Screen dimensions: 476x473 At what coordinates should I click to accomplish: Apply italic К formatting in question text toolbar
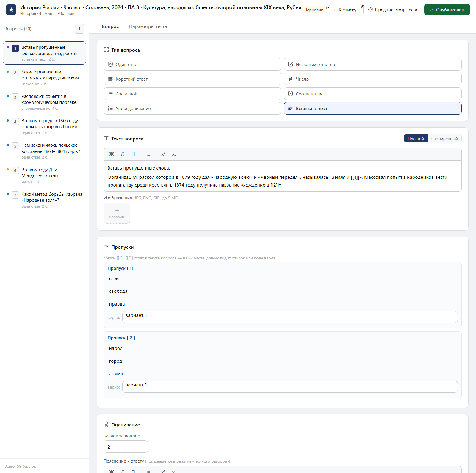[123, 154]
